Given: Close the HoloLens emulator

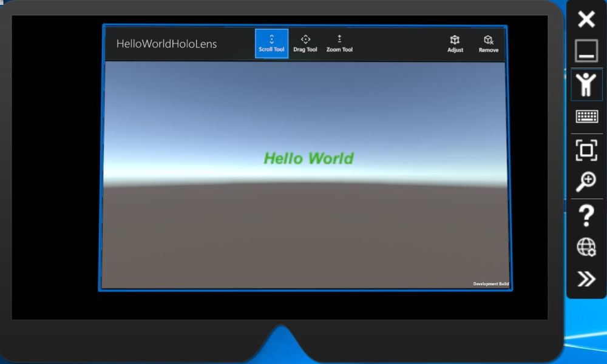Looking at the screenshot, I should coord(586,19).
